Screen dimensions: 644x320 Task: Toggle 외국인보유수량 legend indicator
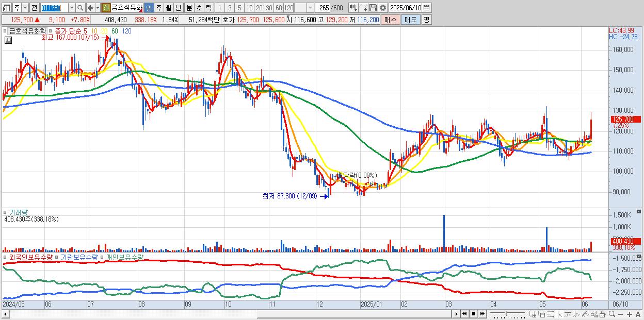(30, 257)
